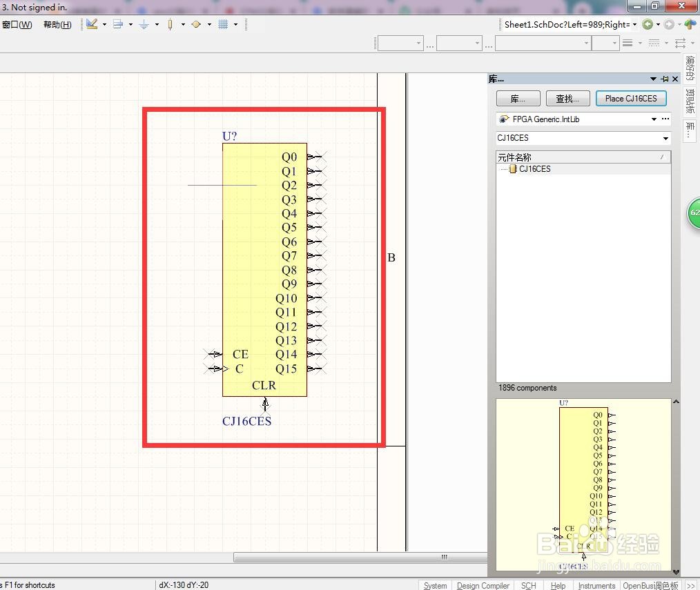This screenshot has width=700, height=590.
Task: Click the green navigate back arrow
Action: (x=648, y=25)
